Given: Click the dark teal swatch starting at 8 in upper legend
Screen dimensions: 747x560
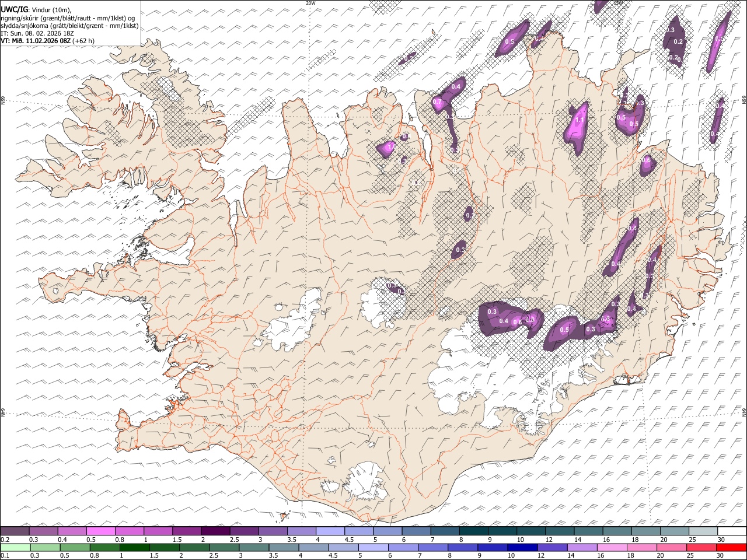Looking at the screenshot, I should pos(474,531).
